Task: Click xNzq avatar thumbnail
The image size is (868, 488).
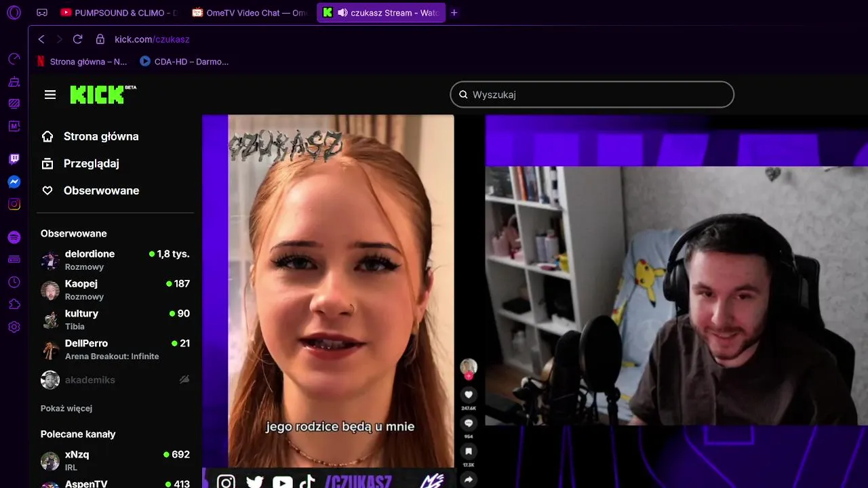Action: coord(50,461)
